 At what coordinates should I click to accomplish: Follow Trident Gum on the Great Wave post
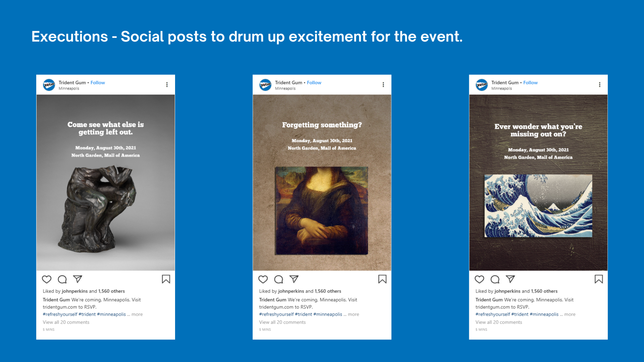pos(530,82)
